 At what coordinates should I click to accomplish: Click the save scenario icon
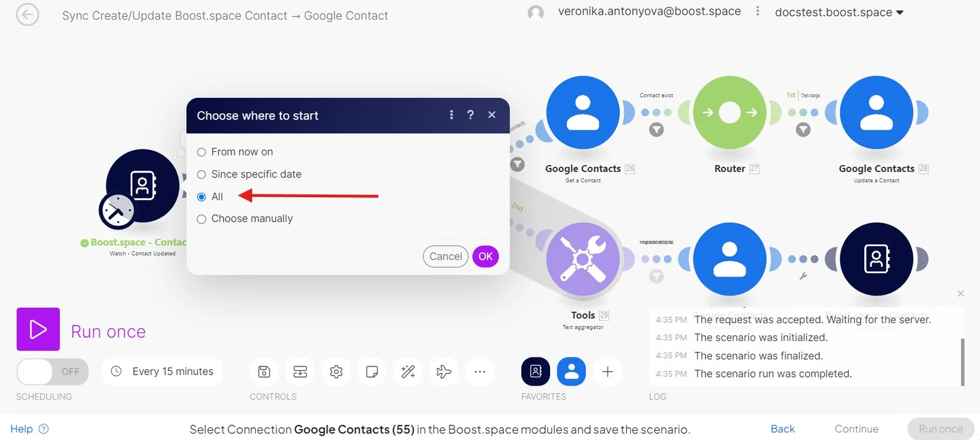264,371
